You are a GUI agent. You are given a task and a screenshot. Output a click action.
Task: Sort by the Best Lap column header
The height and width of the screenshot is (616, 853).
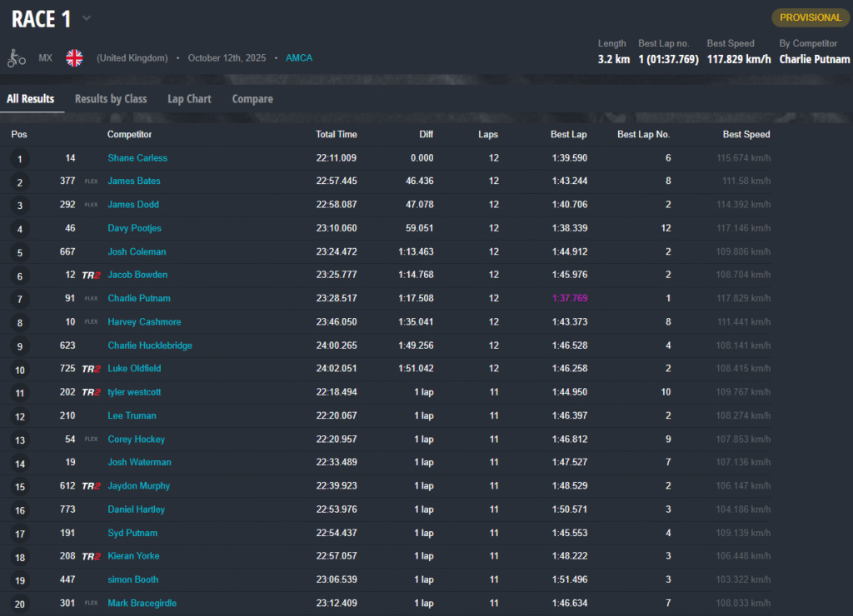(569, 134)
